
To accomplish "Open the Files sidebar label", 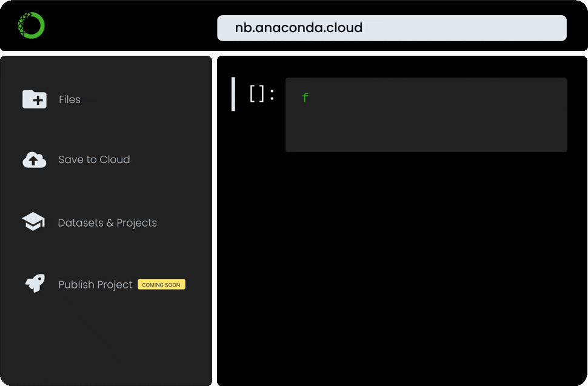I will coord(69,99).
